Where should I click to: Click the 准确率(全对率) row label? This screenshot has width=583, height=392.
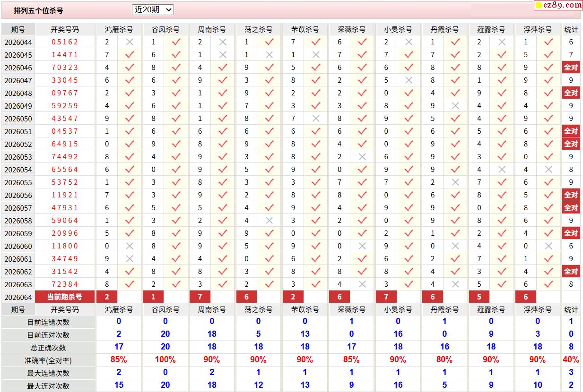coord(48,360)
